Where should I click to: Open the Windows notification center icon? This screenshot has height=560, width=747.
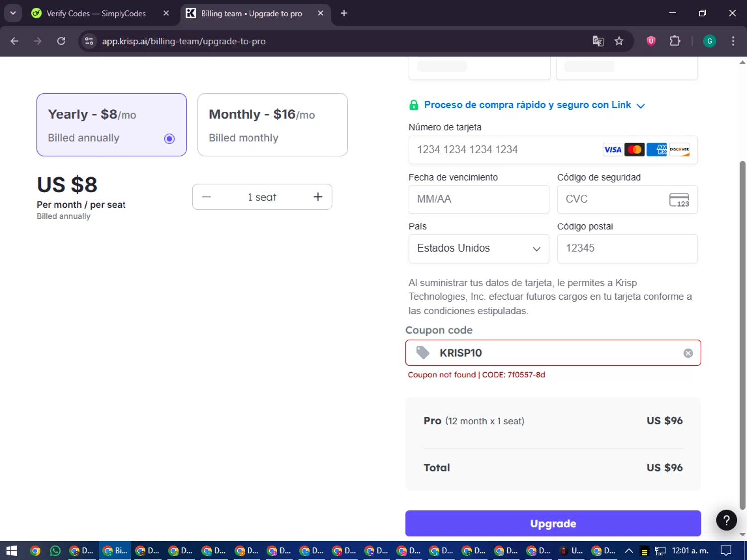[x=726, y=551]
